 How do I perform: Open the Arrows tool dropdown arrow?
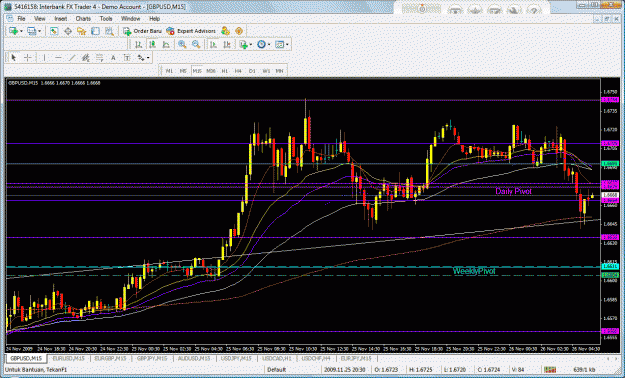pyautogui.click(x=148, y=58)
